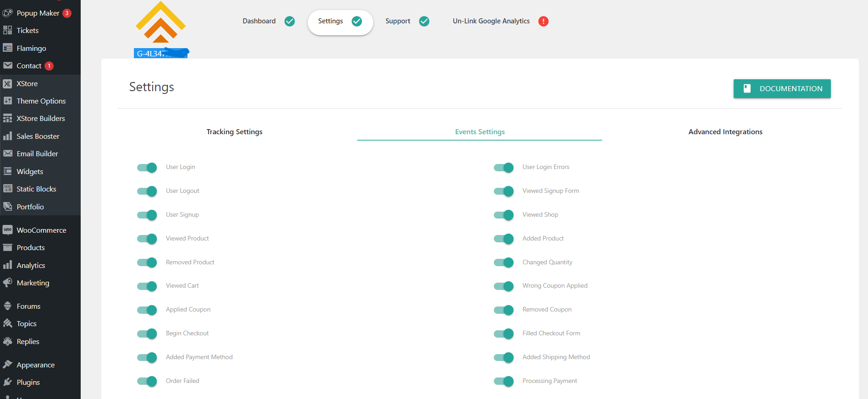Image resolution: width=868 pixels, height=399 pixels.
Task: Click the Appearance brush icon
Action: point(8,365)
